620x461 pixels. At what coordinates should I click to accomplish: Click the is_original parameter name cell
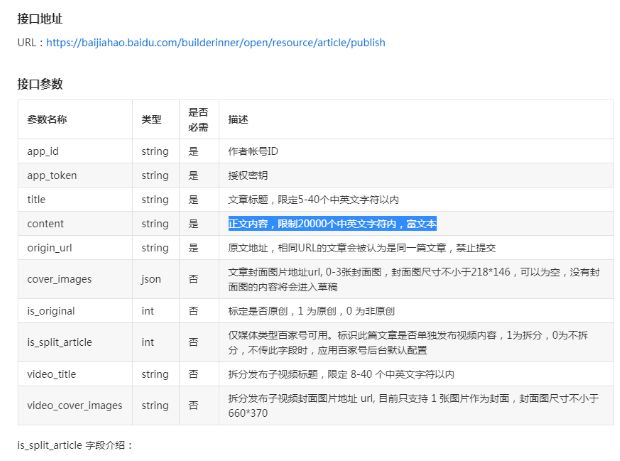(x=51, y=311)
